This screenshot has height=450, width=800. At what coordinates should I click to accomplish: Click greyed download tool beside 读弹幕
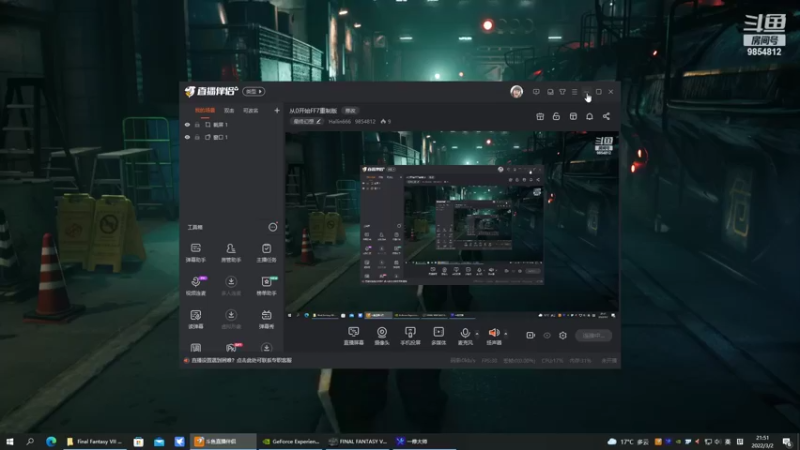tap(231, 318)
